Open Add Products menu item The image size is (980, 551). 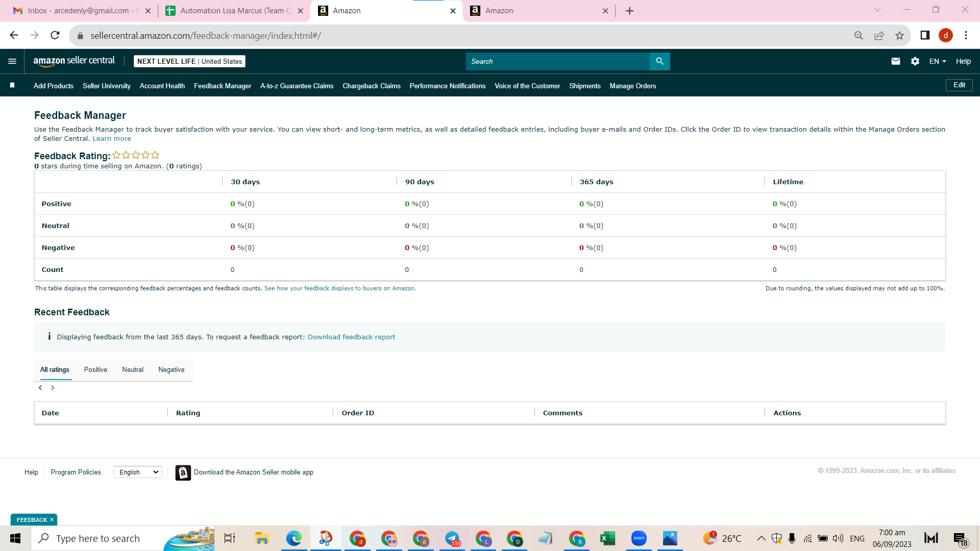[x=54, y=86]
